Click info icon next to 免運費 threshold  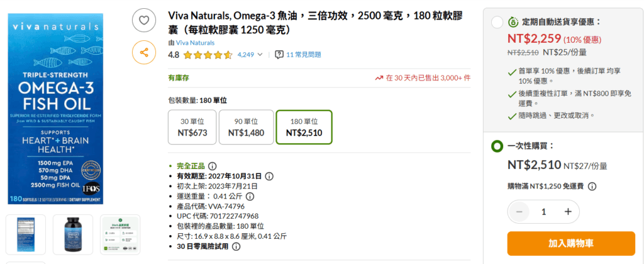click(x=592, y=186)
